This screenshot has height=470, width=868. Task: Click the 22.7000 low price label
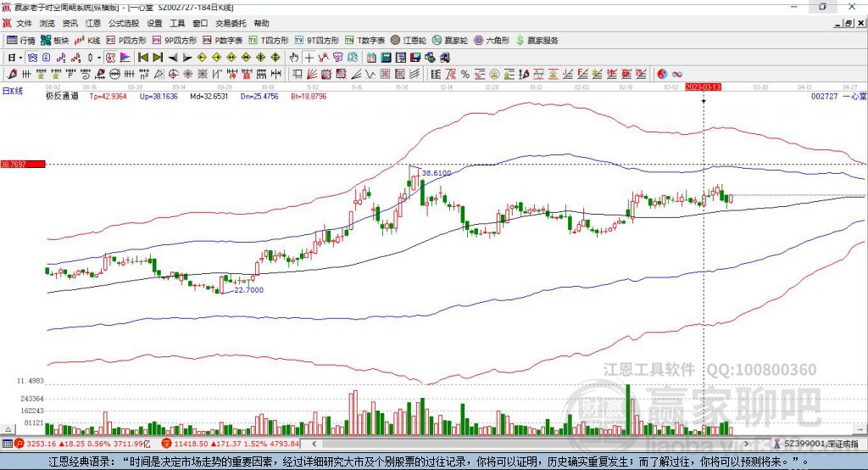(248, 290)
